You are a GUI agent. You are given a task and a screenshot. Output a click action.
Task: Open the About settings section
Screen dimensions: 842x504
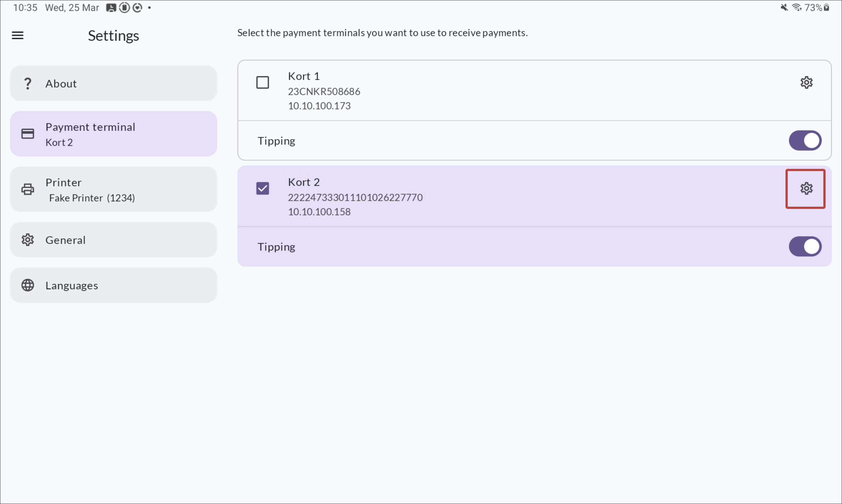pyautogui.click(x=114, y=83)
